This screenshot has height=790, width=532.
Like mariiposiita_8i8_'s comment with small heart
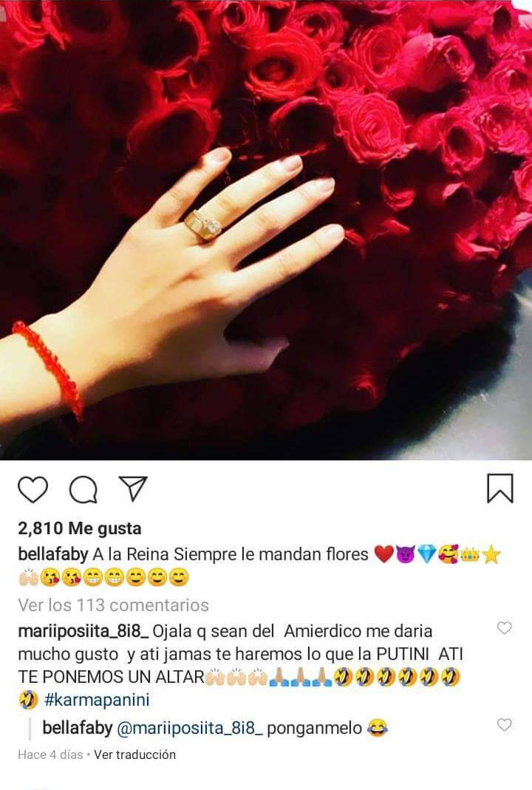(504, 627)
